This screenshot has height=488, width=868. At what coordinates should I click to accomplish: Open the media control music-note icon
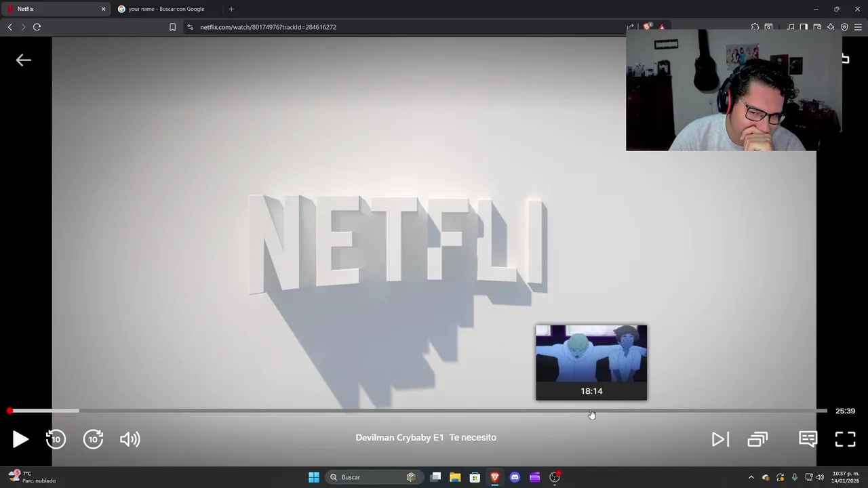pyautogui.click(x=791, y=27)
